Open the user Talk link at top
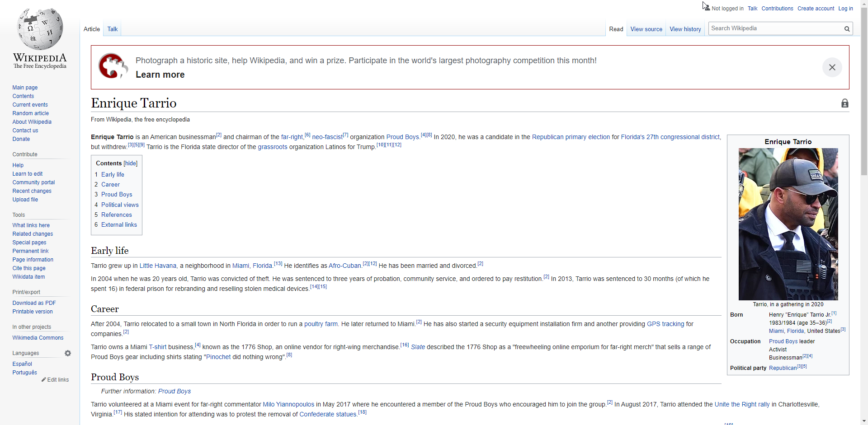 (x=752, y=9)
